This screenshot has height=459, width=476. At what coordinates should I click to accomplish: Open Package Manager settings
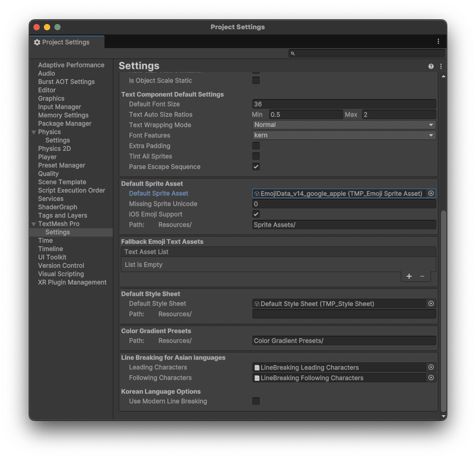pyautogui.click(x=65, y=123)
